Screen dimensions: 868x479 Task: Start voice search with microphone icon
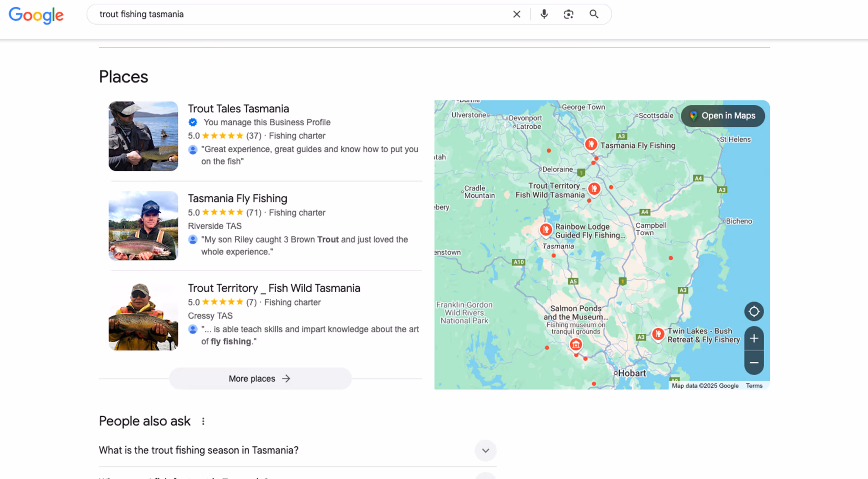544,14
